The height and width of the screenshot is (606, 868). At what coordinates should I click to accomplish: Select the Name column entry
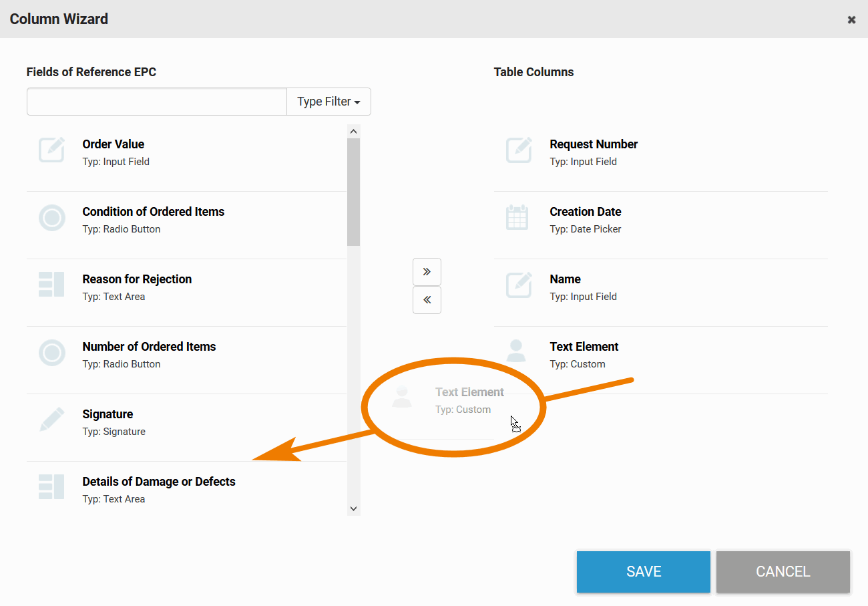[565, 279]
